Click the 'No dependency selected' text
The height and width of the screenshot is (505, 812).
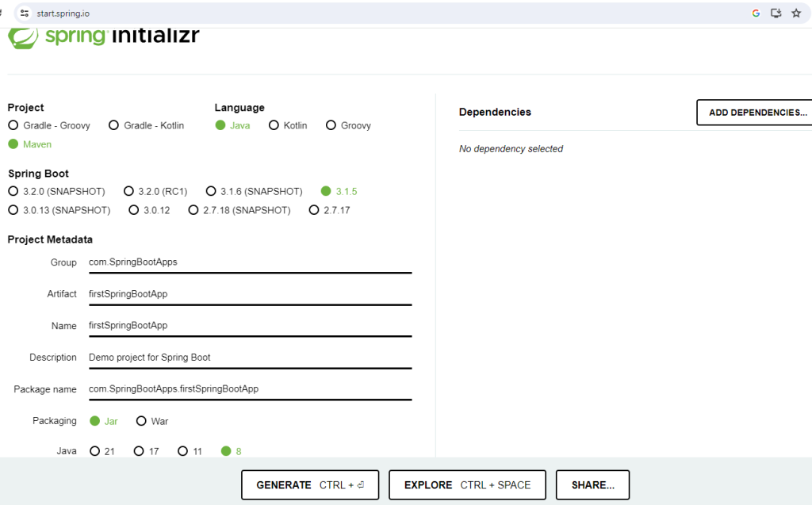(511, 149)
